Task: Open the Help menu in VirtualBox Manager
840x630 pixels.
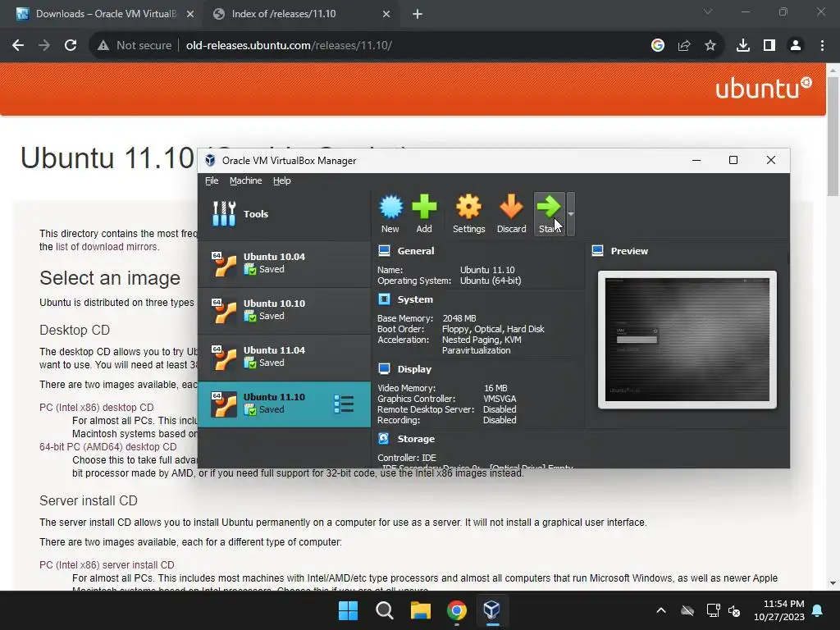Action: coord(282,180)
